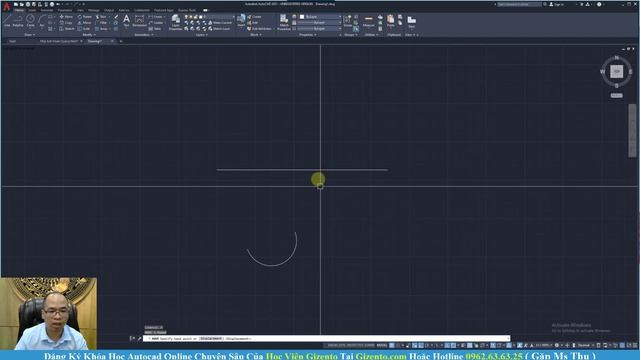The image size is (640, 360).
Task: Open the annotation scale dropdown
Action: (x=544, y=345)
